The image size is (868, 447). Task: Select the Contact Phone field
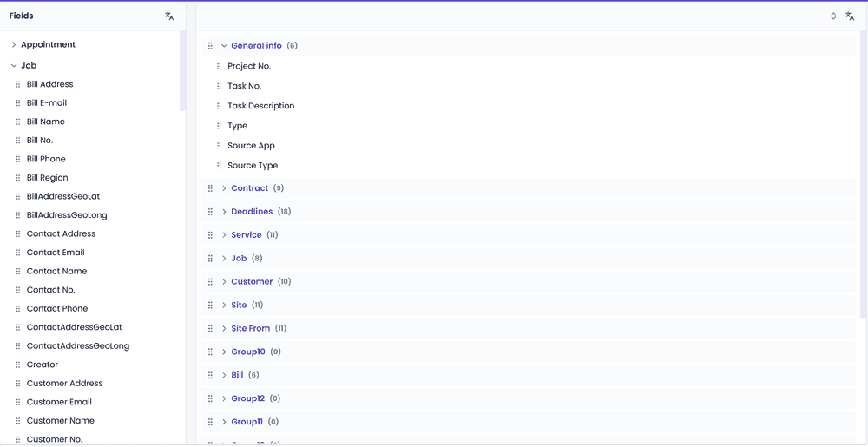[57, 309]
